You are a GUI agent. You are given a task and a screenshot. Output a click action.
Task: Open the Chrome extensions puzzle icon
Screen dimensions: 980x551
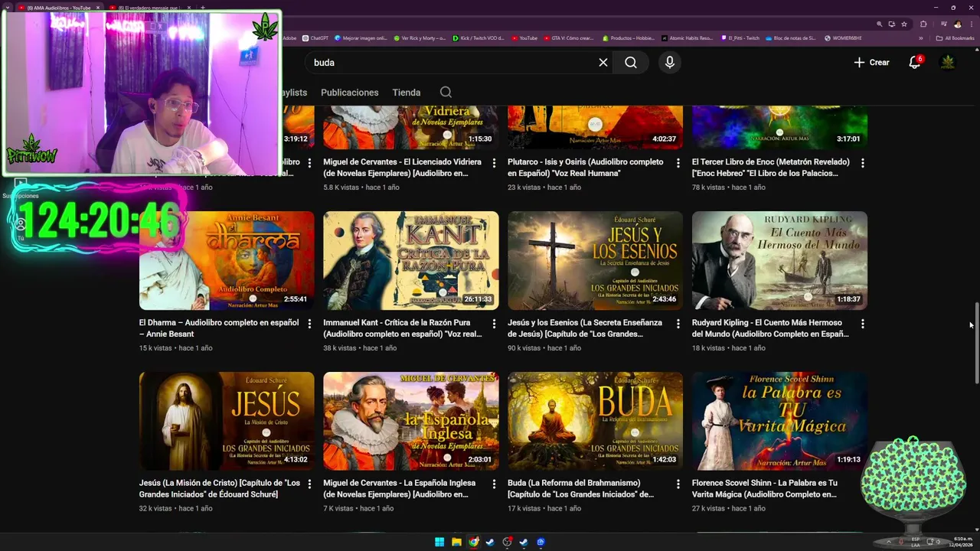[924, 24]
